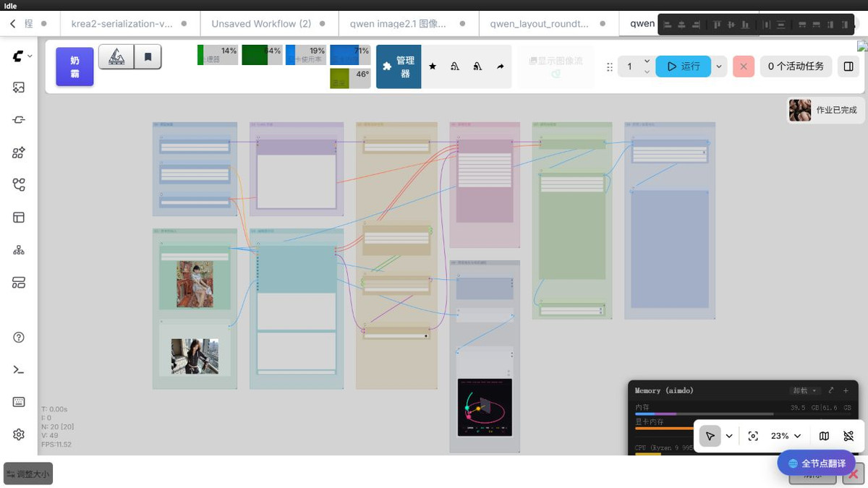Open the assets image panel in sidebar
868x488 pixels.
coord(19,87)
